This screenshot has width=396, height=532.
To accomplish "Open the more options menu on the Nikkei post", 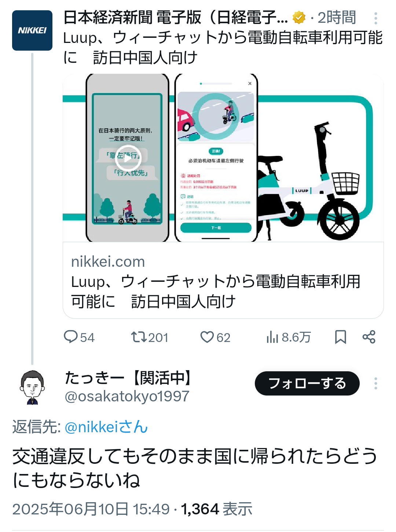I will tap(376, 18).
